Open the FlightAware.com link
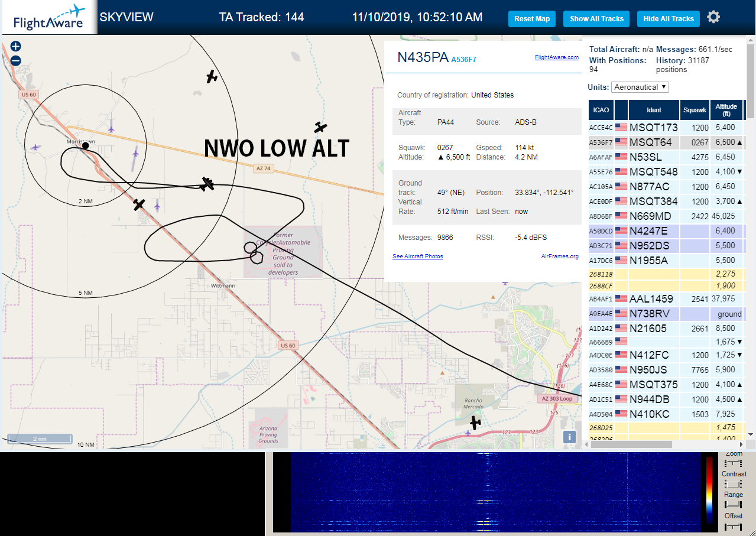 tap(556, 57)
